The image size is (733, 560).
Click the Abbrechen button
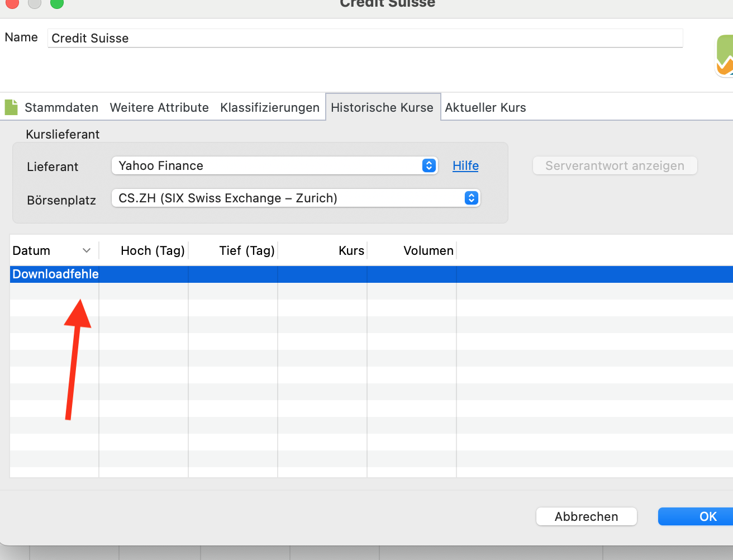tap(586, 516)
